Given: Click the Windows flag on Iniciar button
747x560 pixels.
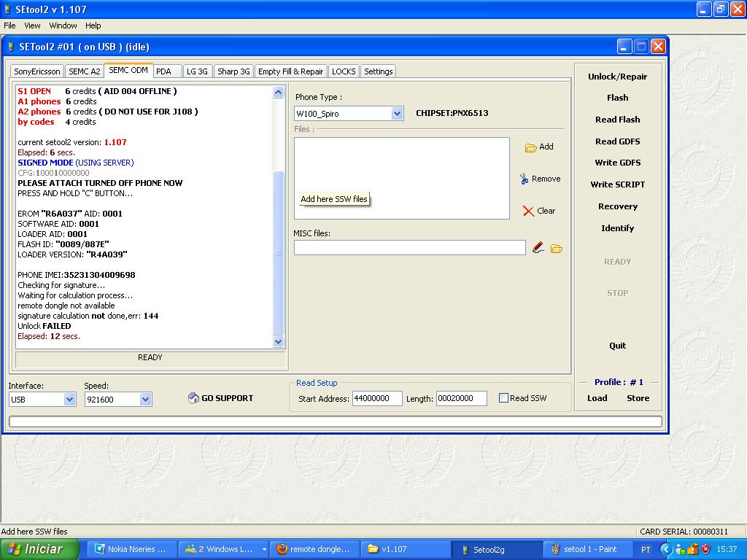Looking at the screenshot, I should 14,549.
